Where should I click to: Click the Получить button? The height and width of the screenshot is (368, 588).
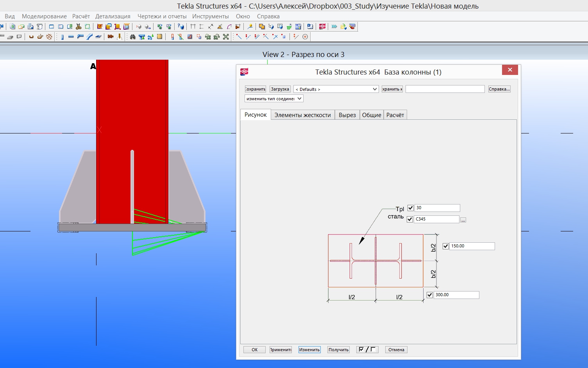[x=338, y=350]
